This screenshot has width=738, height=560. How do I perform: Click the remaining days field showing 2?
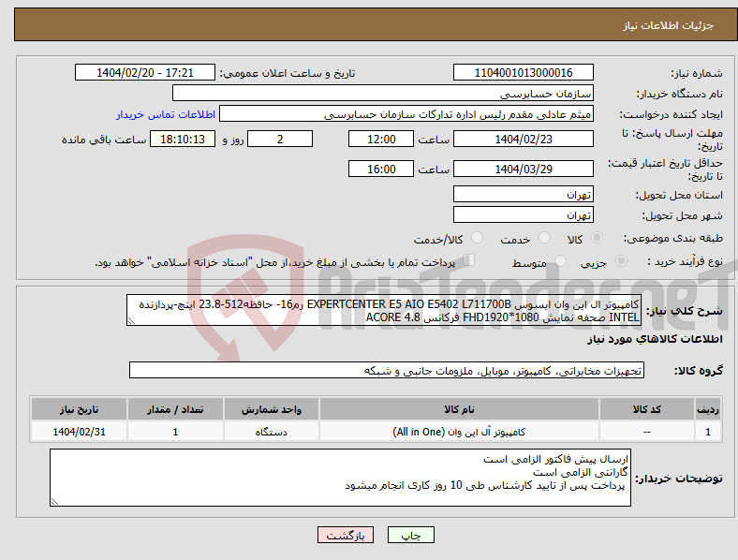pyautogui.click(x=280, y=139)
